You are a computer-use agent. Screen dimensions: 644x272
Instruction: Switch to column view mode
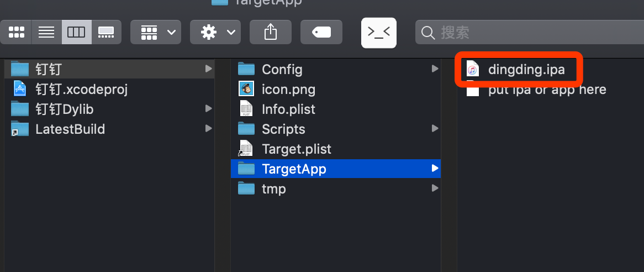click(x=76, y=32)
